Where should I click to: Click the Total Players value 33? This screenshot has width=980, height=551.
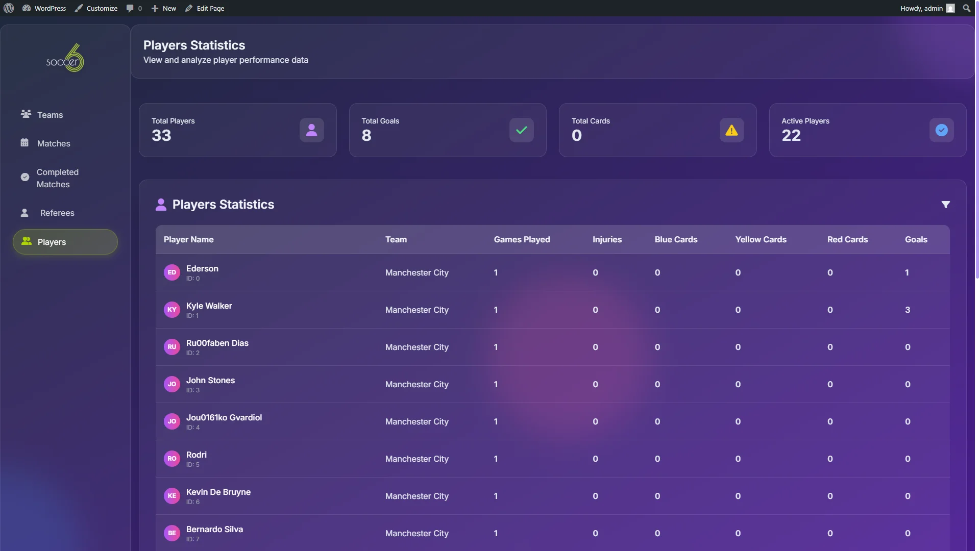tap(161, 136)
